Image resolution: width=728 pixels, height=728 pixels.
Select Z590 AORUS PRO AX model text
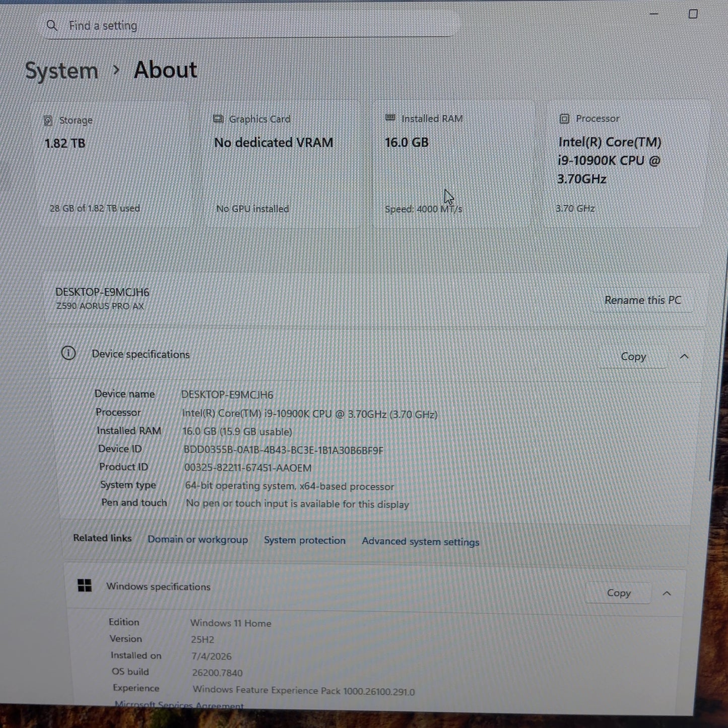[x=100, y=306]
